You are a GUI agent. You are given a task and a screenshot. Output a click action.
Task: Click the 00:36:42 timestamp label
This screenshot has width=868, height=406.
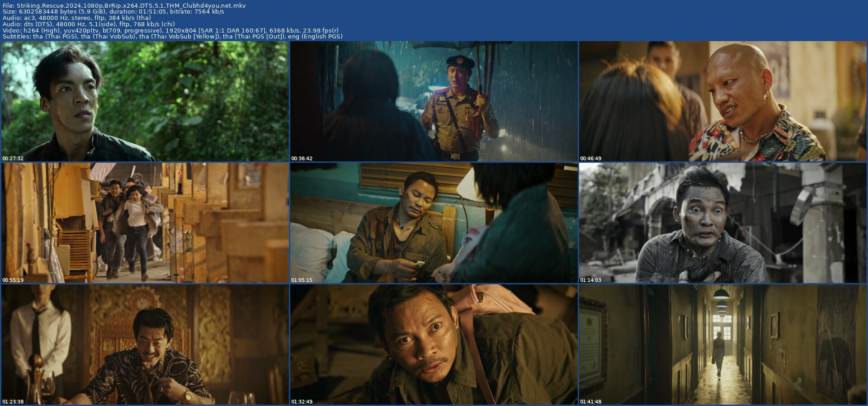302,158
